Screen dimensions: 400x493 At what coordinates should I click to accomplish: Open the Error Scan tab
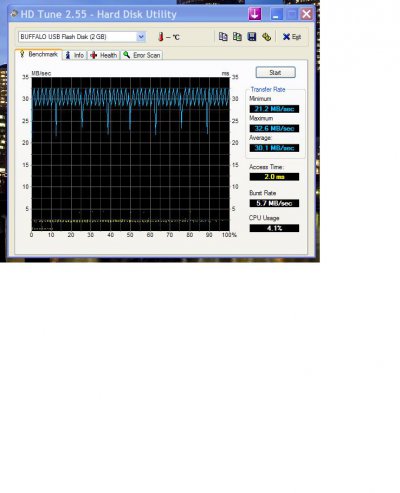pos(142,55)
